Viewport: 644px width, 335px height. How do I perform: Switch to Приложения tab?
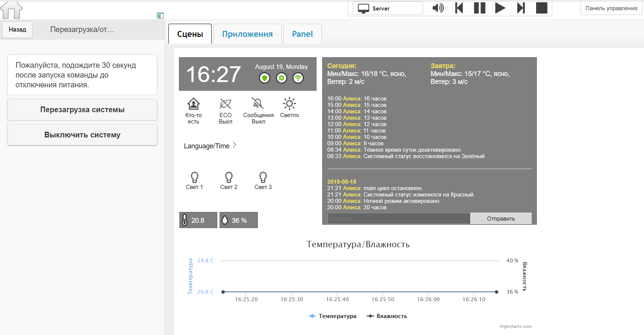coord(247,34)
